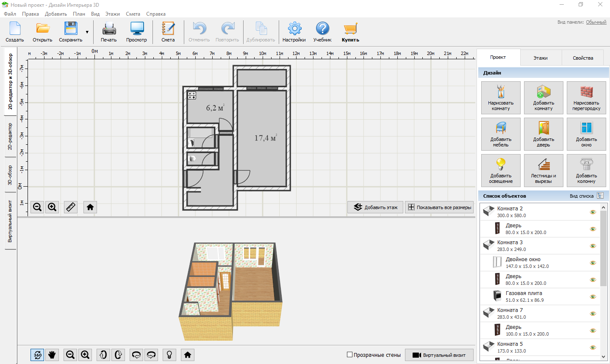Select 'Нарисовать перегородку' partition tool
The image size is (610, 364).
586,98
